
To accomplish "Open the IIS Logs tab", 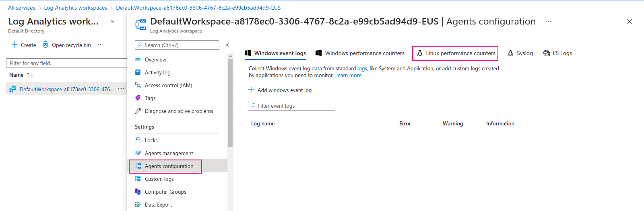I will click(557, 53).
